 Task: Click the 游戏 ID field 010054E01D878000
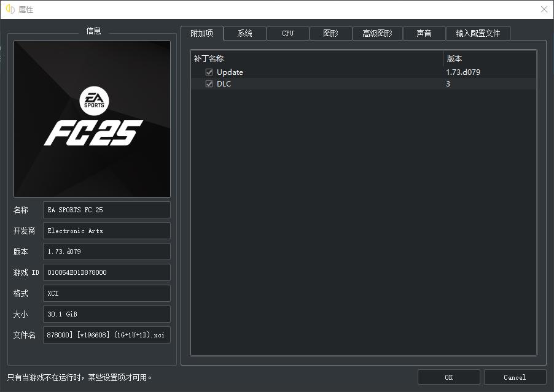pos(107,272)
